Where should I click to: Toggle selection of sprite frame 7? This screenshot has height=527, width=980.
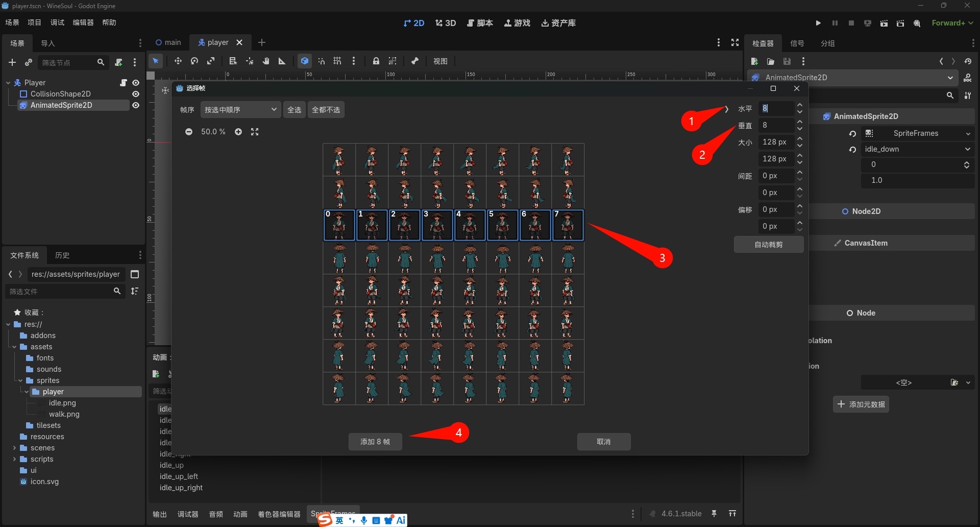[x=568, y=225]
